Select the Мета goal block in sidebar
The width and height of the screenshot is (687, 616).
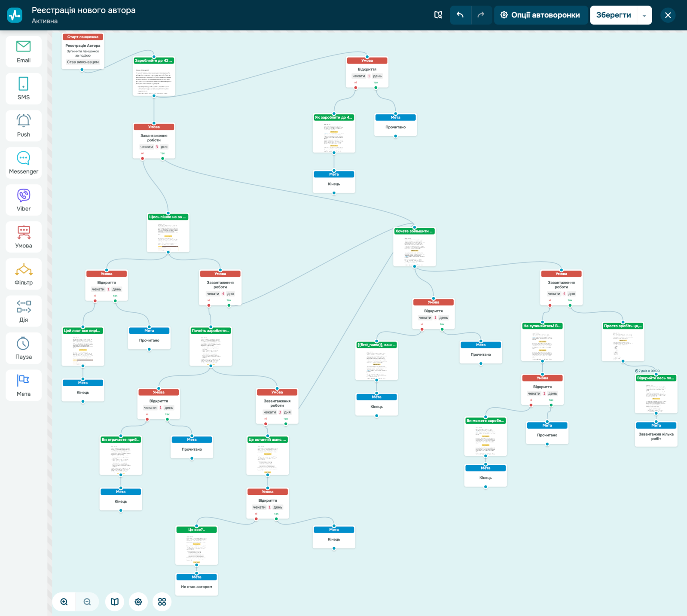coord(24,385)
